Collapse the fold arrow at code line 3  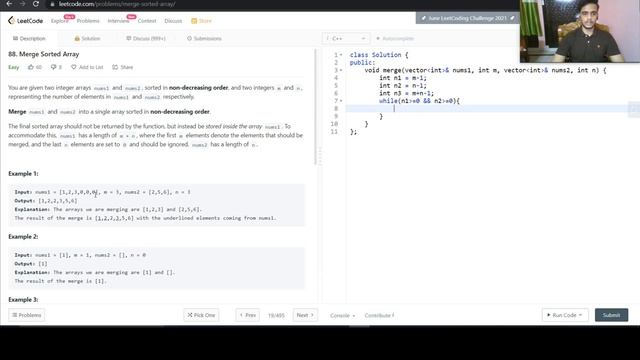click(341, 70)
